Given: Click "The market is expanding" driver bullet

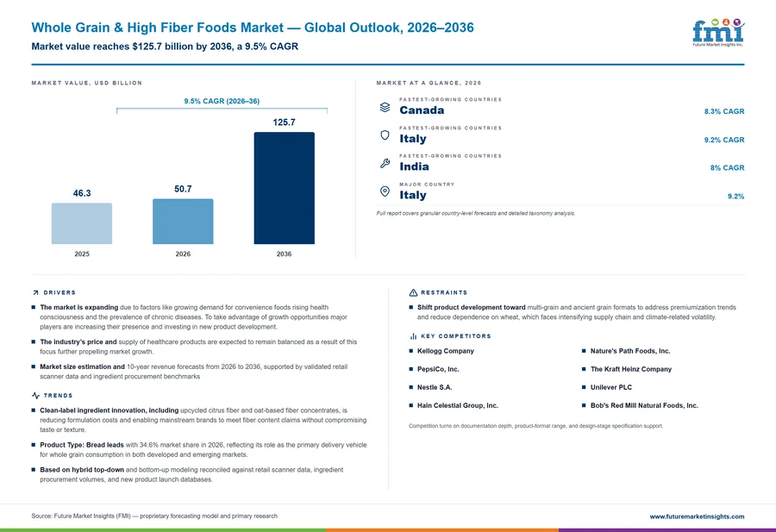Looking at the screenshot, I should (x=194, y=317).
